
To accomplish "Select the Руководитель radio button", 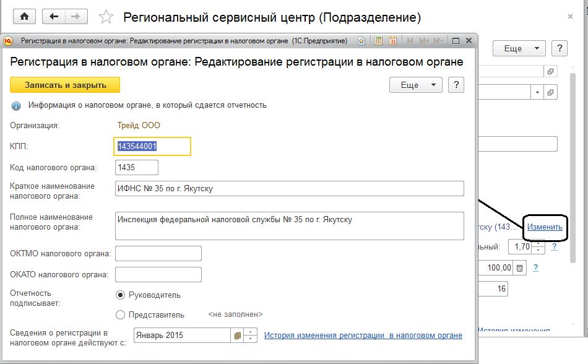I will click(121, 295).
